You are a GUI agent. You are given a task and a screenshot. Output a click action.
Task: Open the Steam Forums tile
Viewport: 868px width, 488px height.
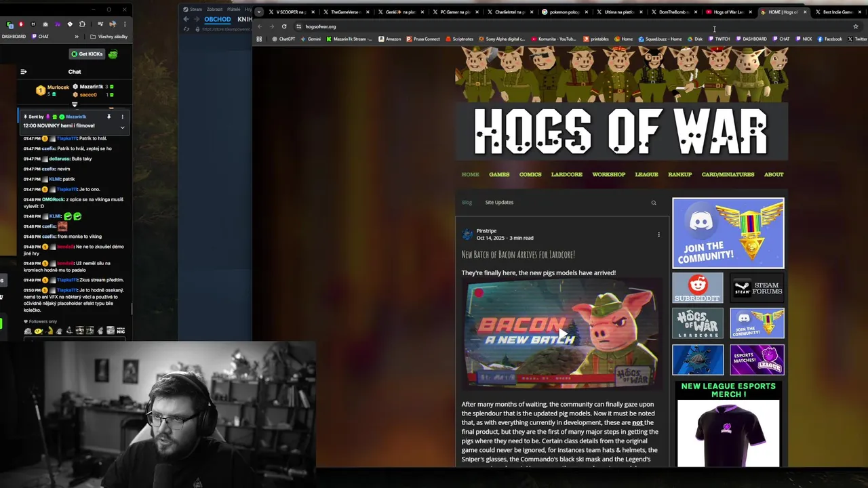pyautogui.click(x=757, y=288)
